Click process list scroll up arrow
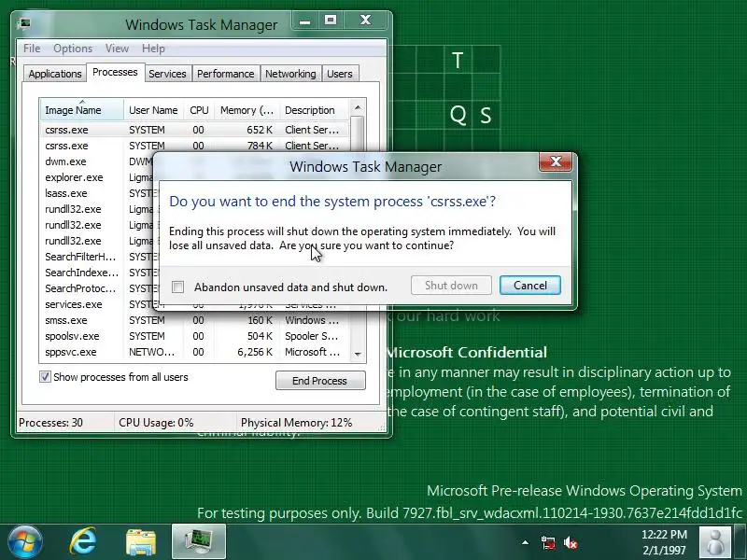 click(358, 107)
